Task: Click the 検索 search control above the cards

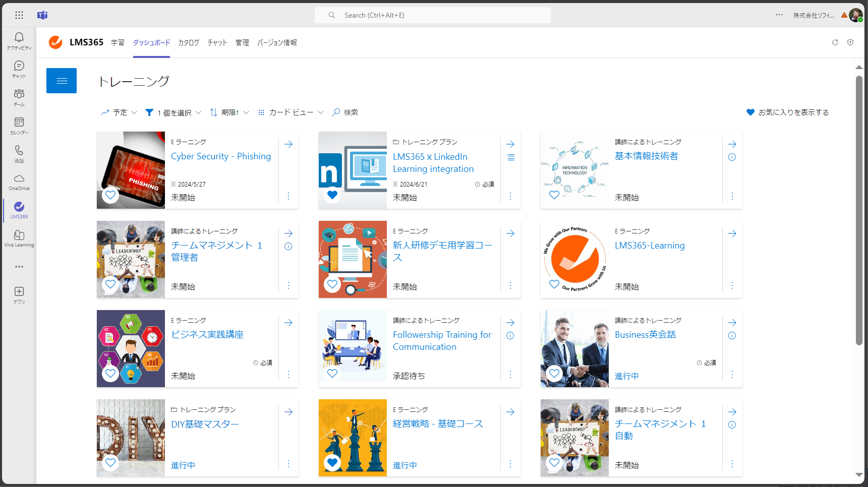Action: pos(345,112)
